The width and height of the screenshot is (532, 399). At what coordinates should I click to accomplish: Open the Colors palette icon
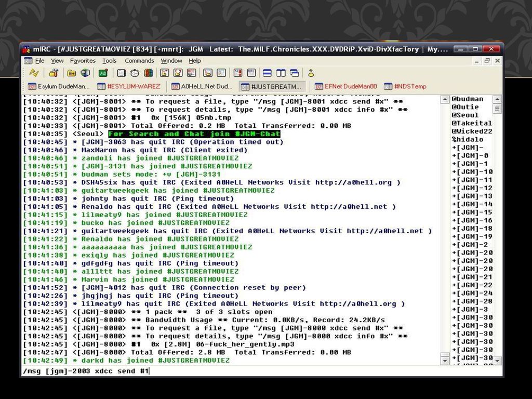pos(148,73)
